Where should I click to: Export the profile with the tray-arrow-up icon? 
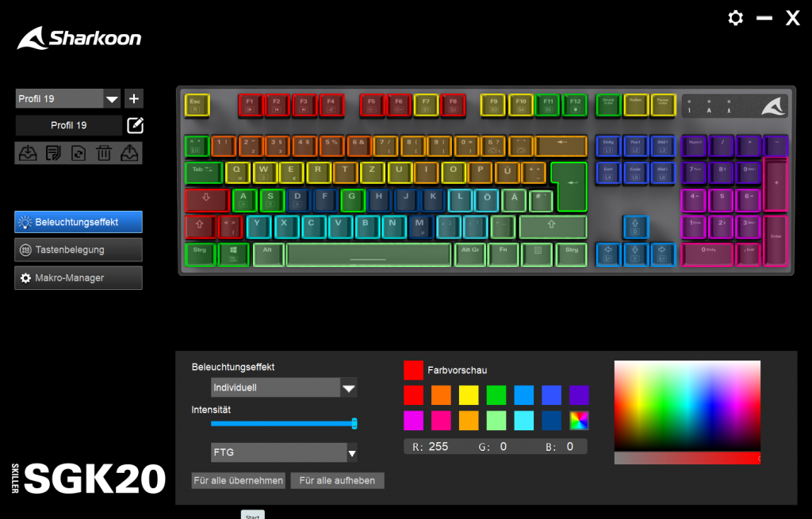[129, 153]
